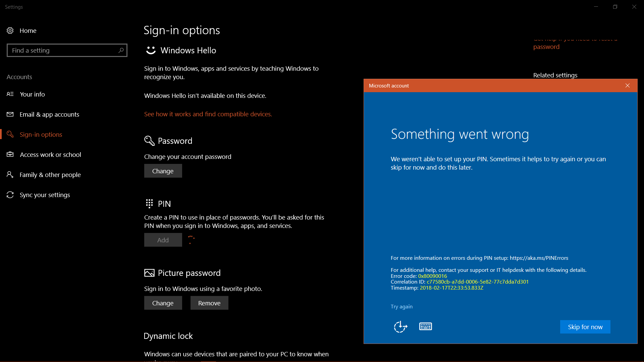Click Remove picture password button
644x362 pixels.
point(209,303)
